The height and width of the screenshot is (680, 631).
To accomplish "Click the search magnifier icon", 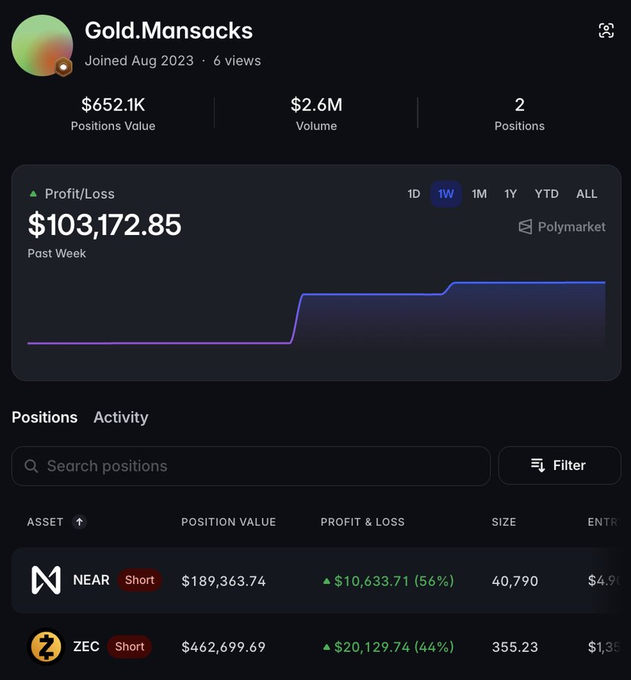I will 31,466.
